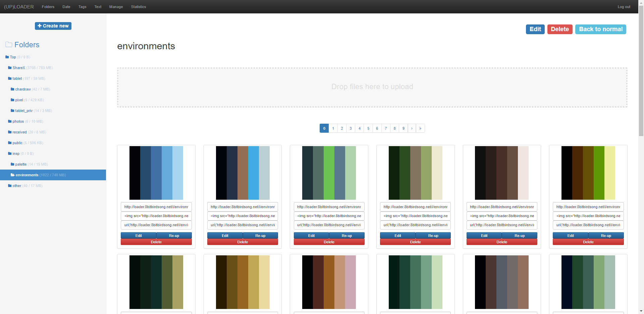Open the Statistics menu item
Image resolution: width=644 pixels, height=314 pixels.
click(138, 7)
